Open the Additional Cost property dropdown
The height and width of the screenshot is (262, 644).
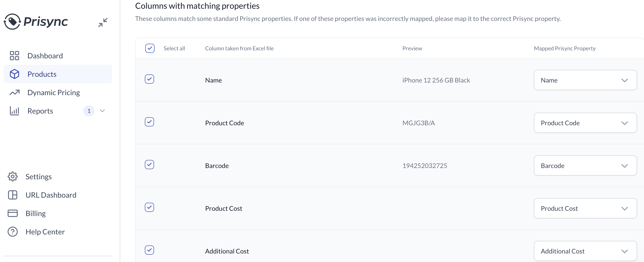pyautogui.click(x=585, y=251)
